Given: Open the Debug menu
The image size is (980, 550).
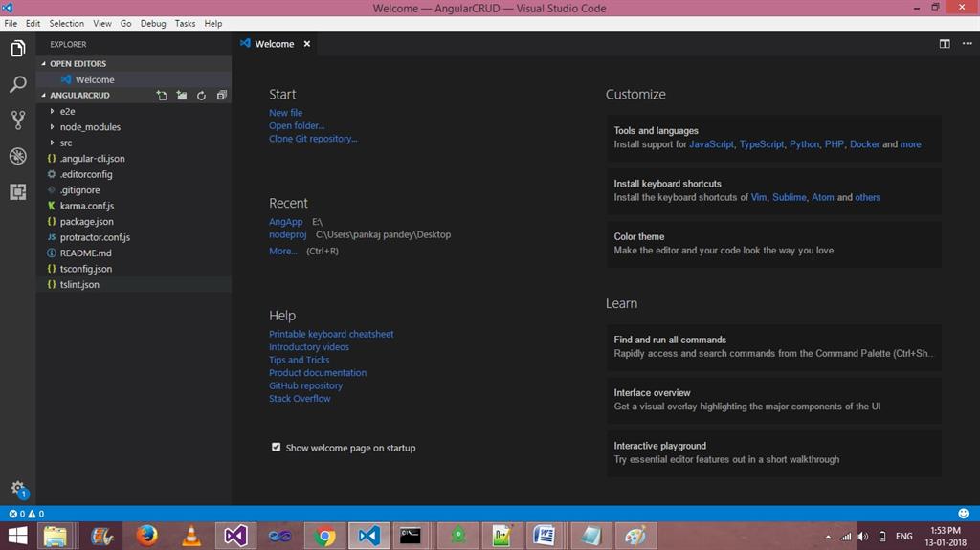Looking at the screenshot, I should 153,24.
